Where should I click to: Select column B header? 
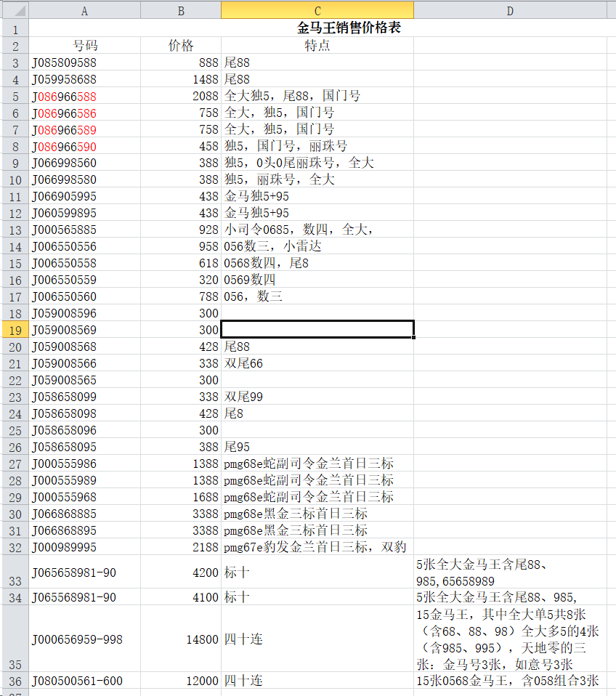[x=181, y=10]
